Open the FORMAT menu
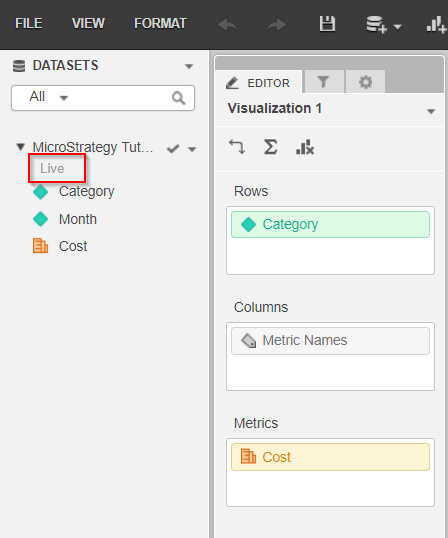 click(160, 24)
